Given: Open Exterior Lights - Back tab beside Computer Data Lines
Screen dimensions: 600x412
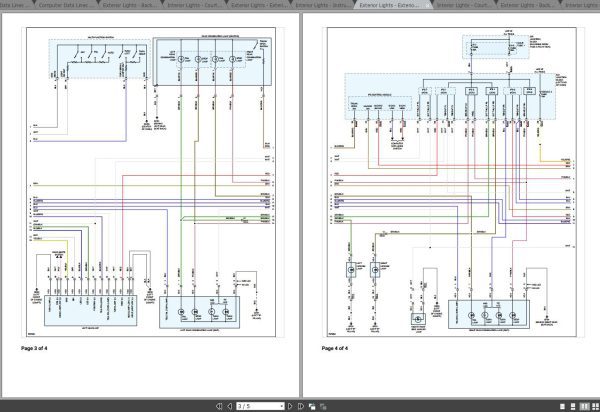Looking at the screenshot, I should pos(129,5).
